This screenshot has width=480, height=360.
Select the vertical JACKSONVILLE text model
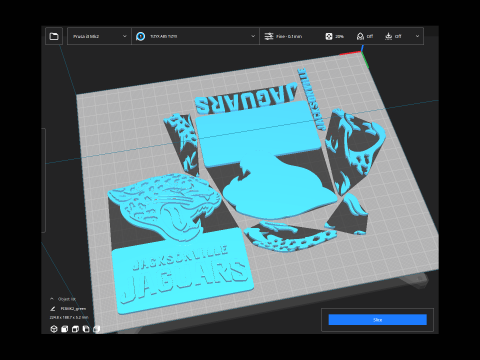tap(311, 99)
